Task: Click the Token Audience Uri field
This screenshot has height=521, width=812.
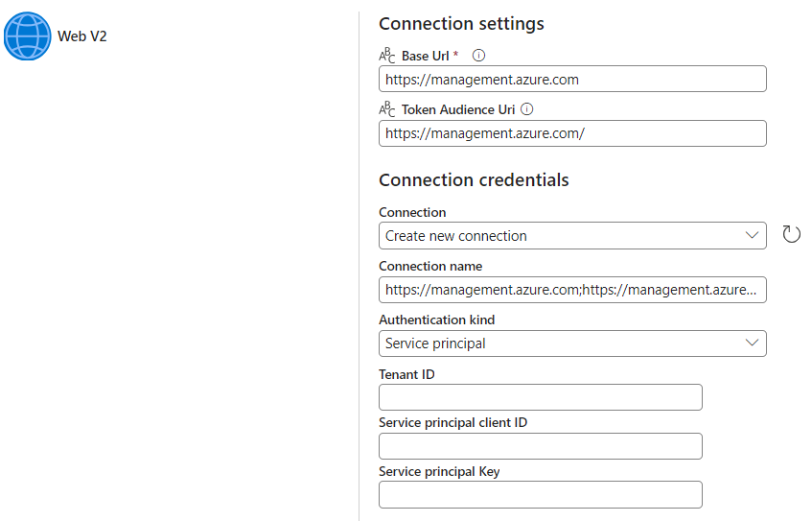Action: [x=572, y=133]
